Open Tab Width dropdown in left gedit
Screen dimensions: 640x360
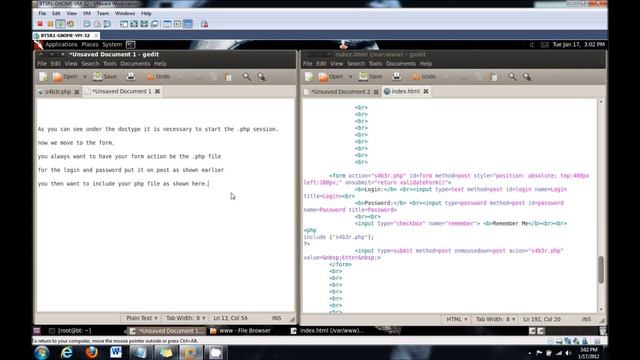click(186, 318)
